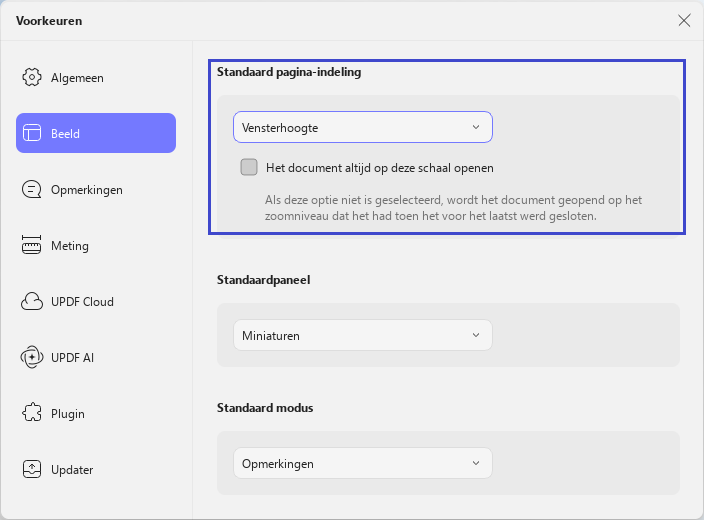Select the Beeld sidebar label
The height and width of the screenshot is (520, 704).
click(65, 134)
